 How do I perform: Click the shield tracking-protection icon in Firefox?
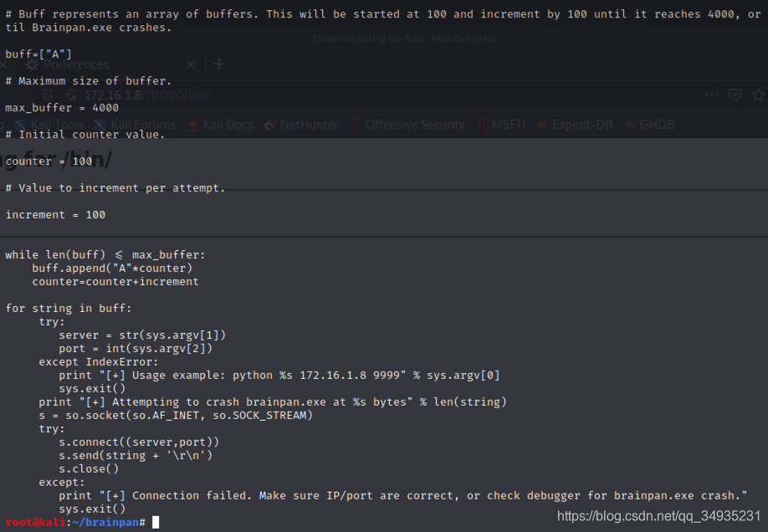pyautogui.click(x=47, y=95)
